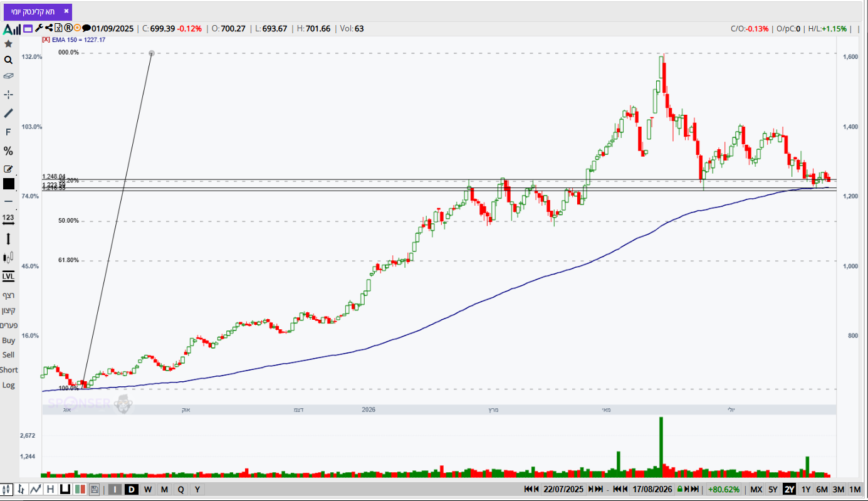The width and height of the screenshot is (868, 501).
Task: Switch to line chart type
Action: (36, 489)
